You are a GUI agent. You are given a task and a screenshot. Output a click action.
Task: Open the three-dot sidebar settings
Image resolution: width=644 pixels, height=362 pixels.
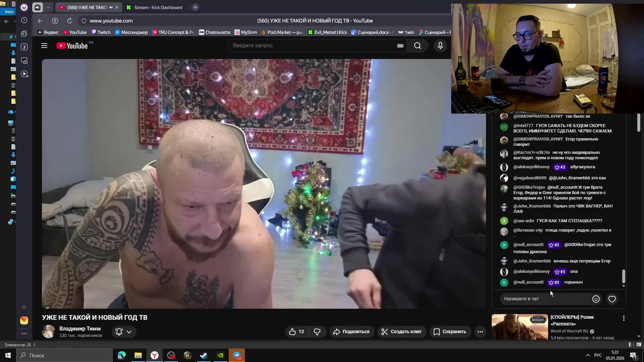24,333
